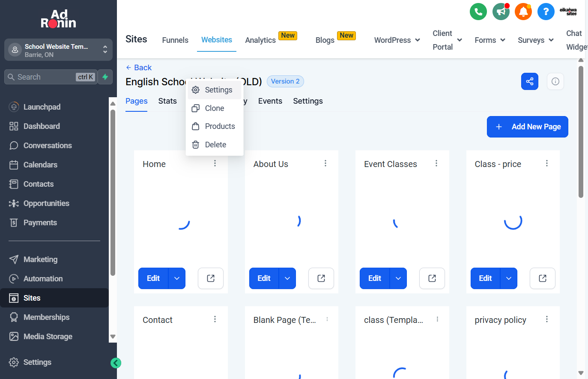Expand the Home page Edit dropdown arrow
The width and height of the screenshot is (588, 379).
coord(177,278)
